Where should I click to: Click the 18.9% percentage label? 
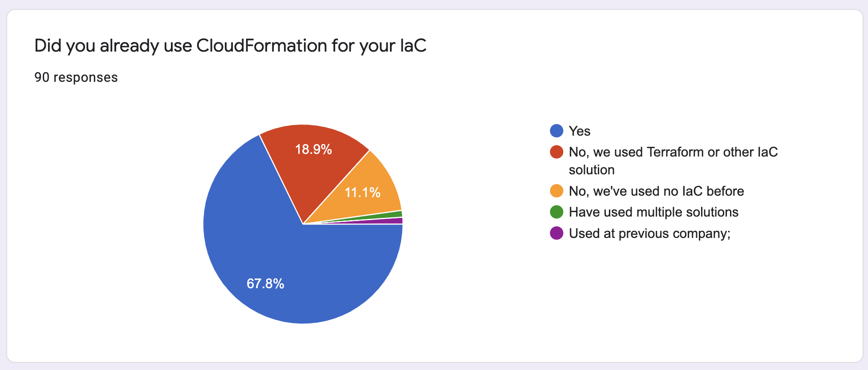point(313,149)
